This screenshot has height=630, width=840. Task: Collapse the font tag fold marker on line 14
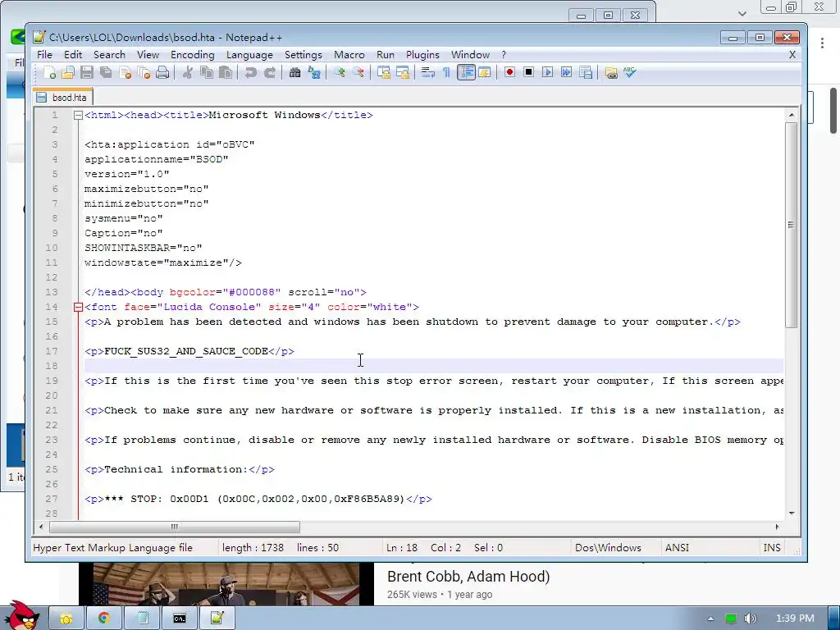pos(78,307)
